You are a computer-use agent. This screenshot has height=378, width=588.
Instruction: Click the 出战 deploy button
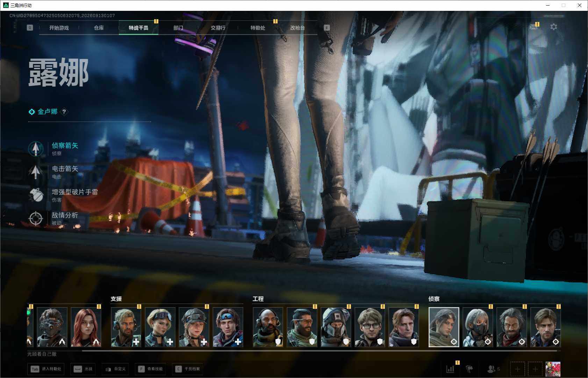click(84, 369)
